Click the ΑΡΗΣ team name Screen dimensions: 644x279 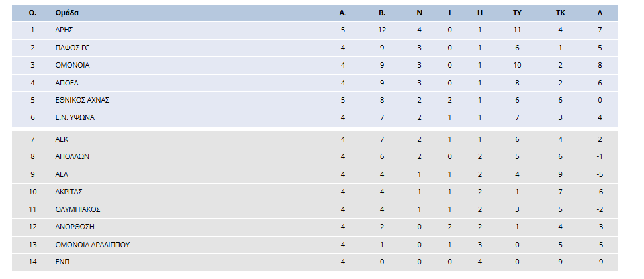point(64,30)
